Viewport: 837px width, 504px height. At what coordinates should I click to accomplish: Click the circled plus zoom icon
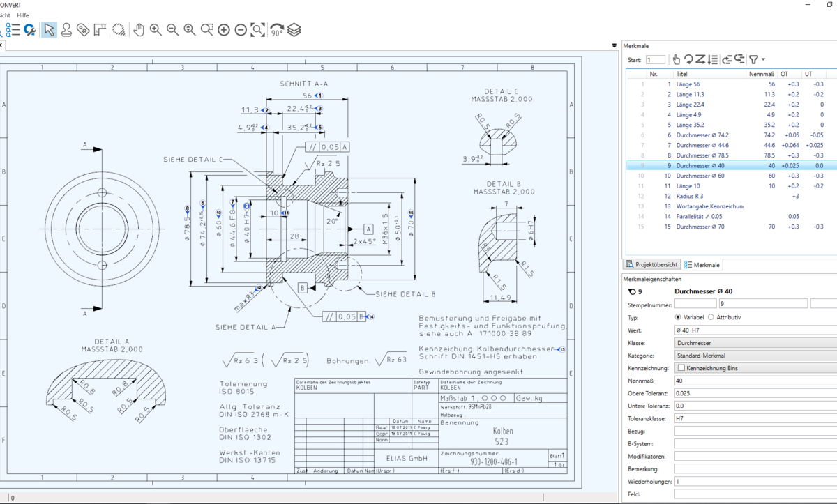223,30
